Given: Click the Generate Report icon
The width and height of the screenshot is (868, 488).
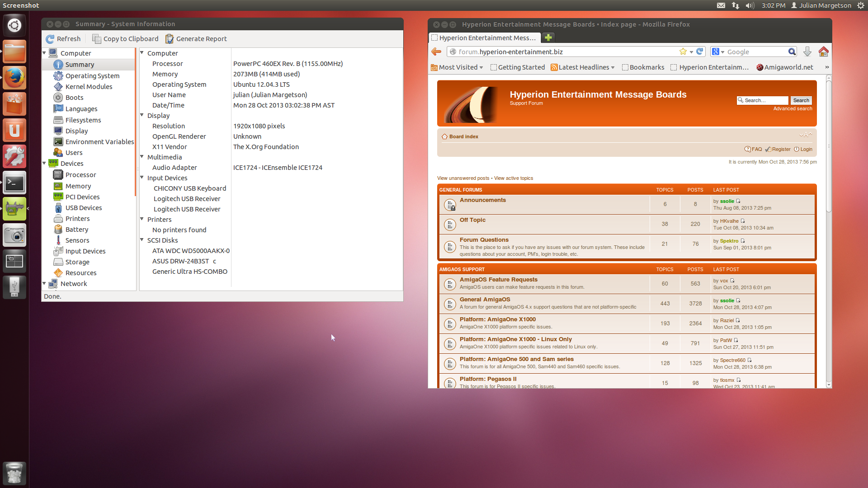Looking at the screenshot, I should pos(170,39).
